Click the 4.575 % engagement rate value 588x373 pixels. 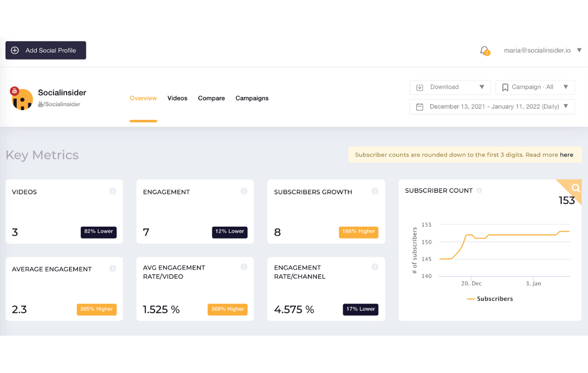(294, 310)
